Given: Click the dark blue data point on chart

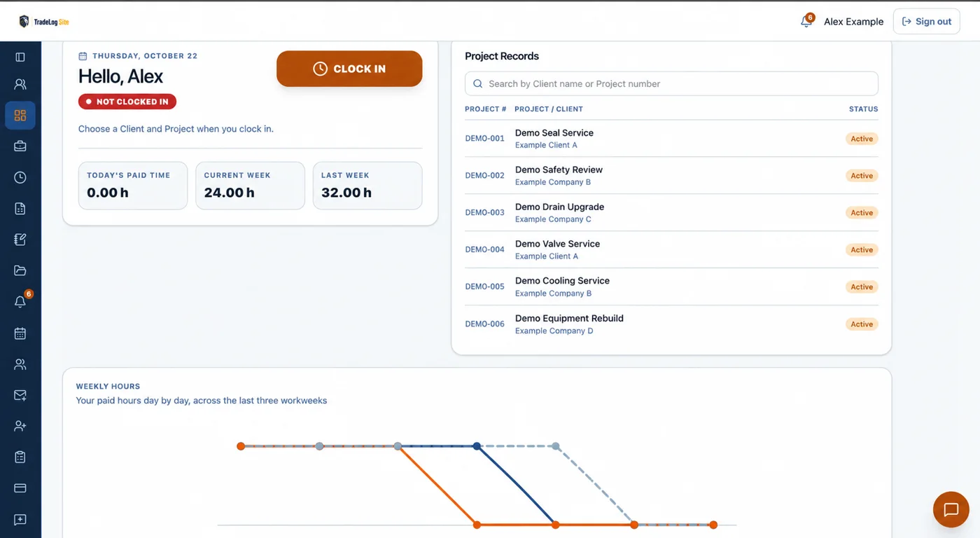Looking at the screenshot, I should tap(477, 446).
